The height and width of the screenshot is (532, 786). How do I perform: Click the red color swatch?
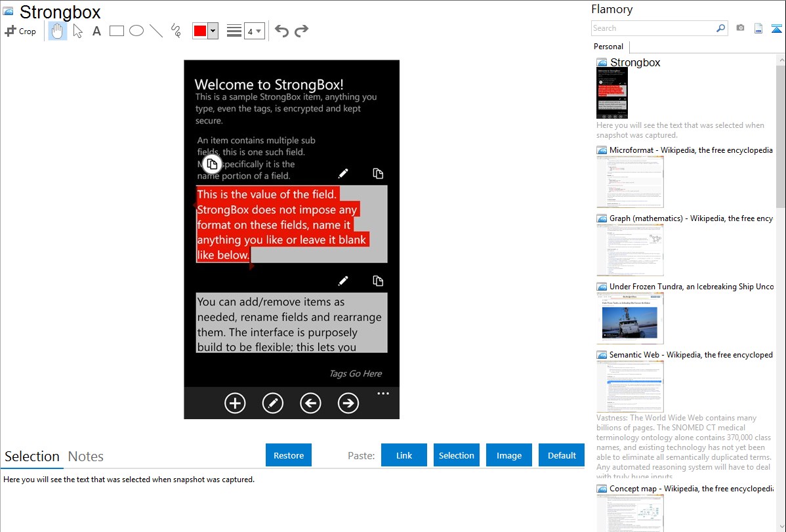(200, 31)
